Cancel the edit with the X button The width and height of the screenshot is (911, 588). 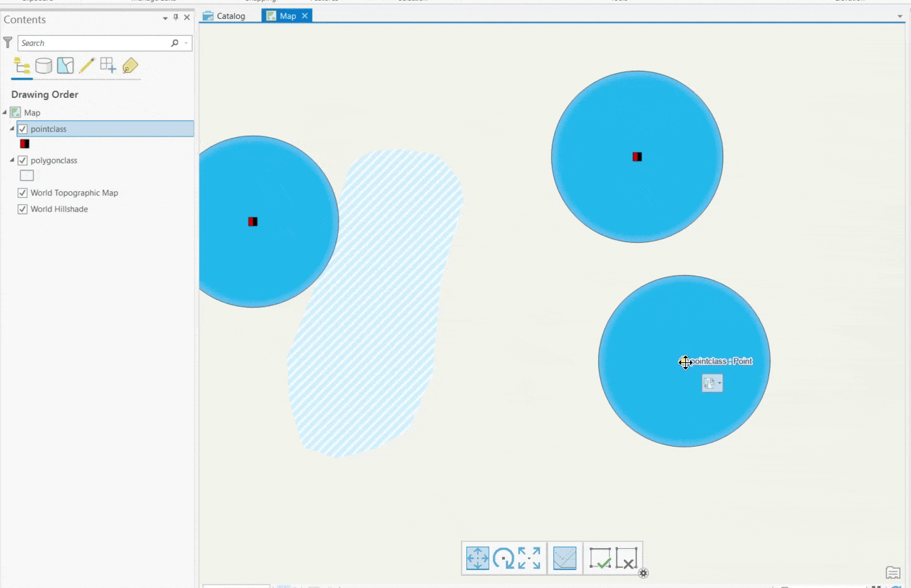click(x=627, y=558)
